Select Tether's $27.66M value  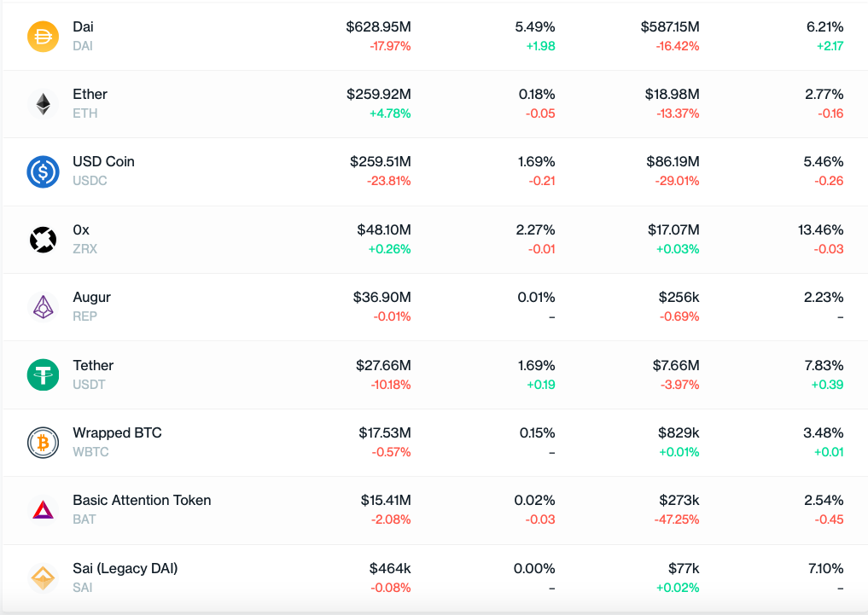[383, 365]
